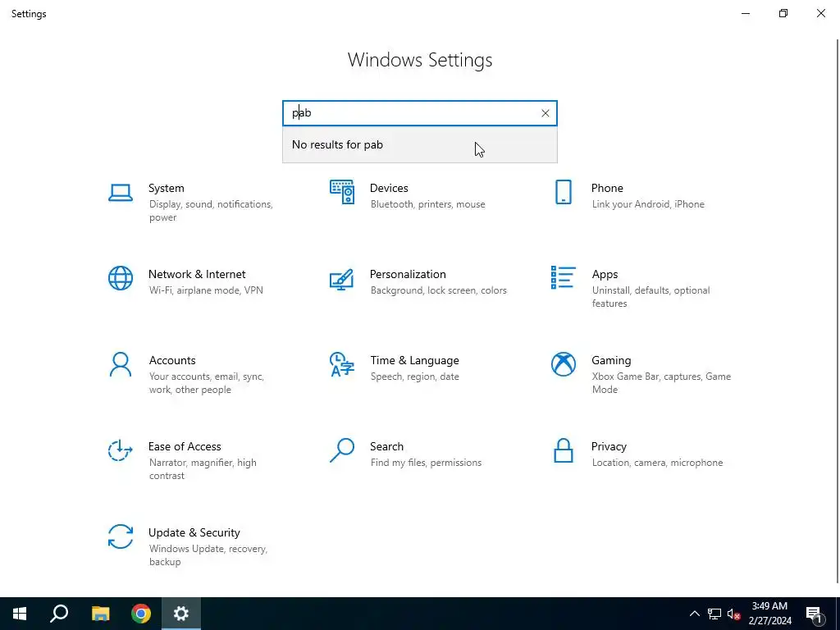Open the muted volume tray icon
The width and height of the screenshot is (840, 630).
[733, 614]
